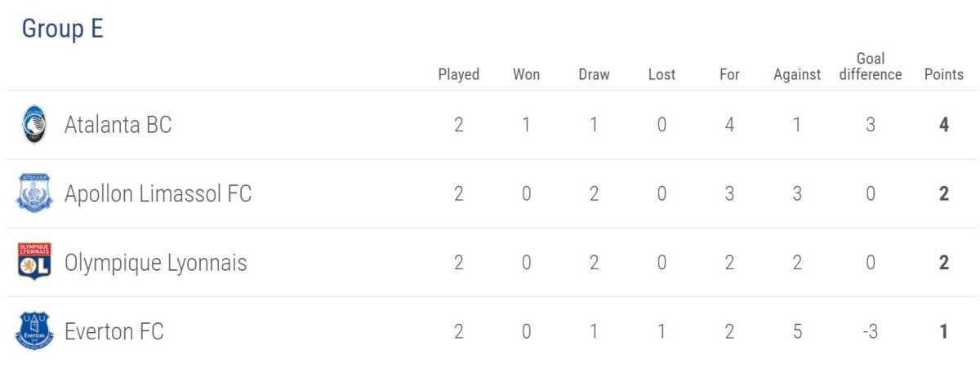Click the Apollon Limassol FC crest
The image size is (980, 368).
point(34,193)
